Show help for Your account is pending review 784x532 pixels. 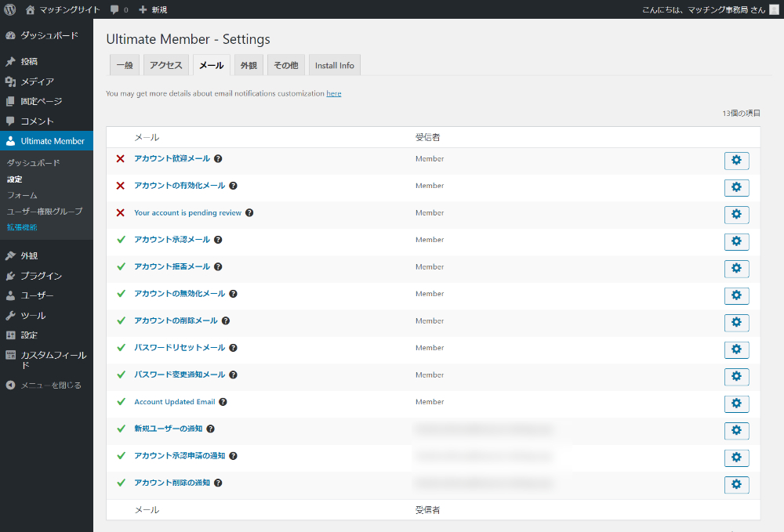[249, 213]
